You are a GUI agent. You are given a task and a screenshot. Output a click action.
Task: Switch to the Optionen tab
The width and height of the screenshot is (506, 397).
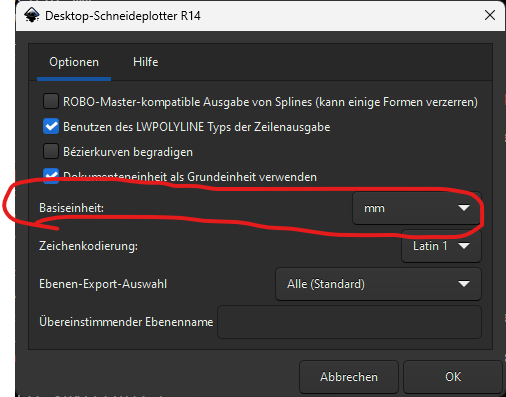click(74, 62)
